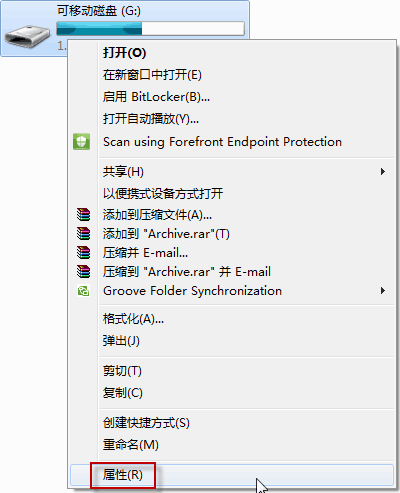Click WinRAR icon beside 添加到 "Archive.rar"(T)
The height and width of the screenshot is (493, 400).
coord(83,234)
